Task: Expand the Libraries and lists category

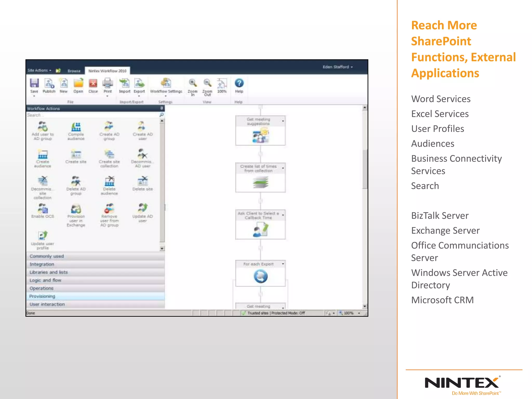Action: [x=96, y=272]
